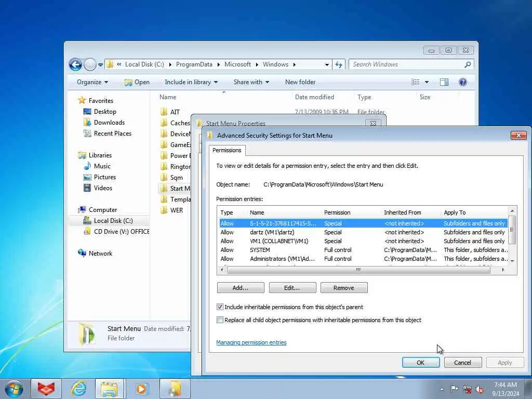Select Libraries in the navigation pane
The height and width of the screenshot is (399, 532).
[100, 155]
